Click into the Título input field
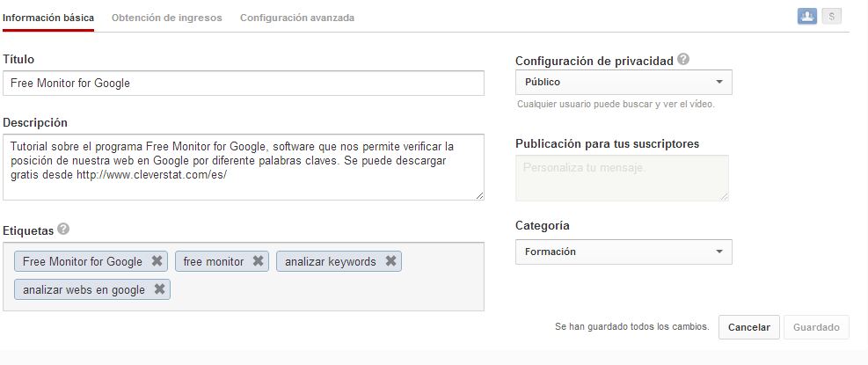The width and height of the screenshot is (868, 365). [x=244, y=83]
